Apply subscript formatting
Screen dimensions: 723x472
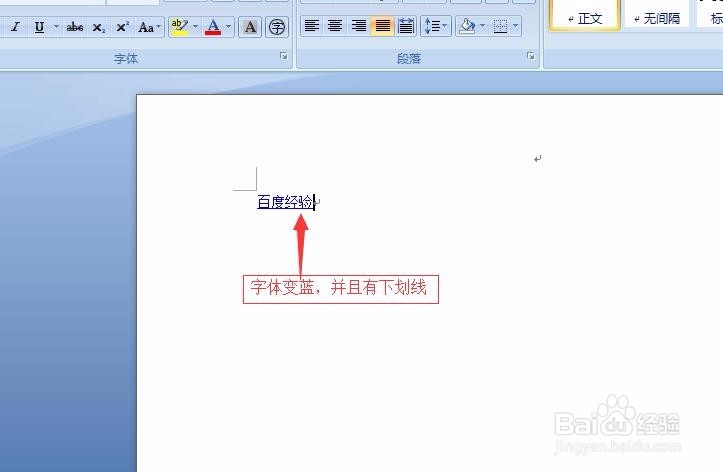[99, 27]
